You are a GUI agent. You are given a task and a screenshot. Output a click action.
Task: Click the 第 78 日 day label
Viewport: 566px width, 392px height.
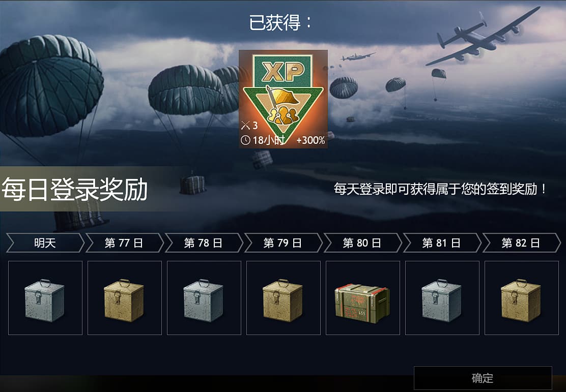point(204,243)
